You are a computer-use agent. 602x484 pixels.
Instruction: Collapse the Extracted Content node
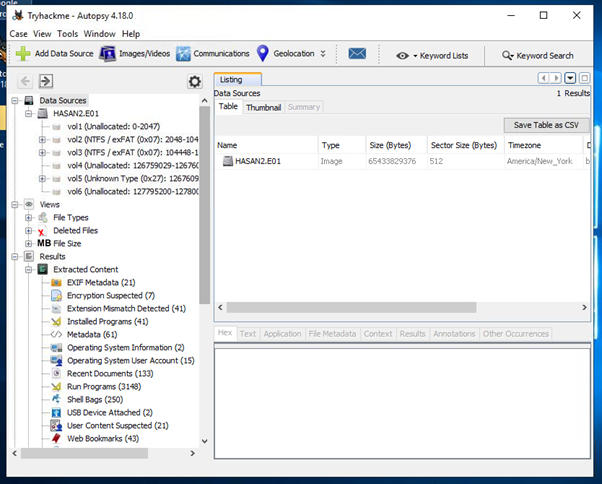coord(29,269)
